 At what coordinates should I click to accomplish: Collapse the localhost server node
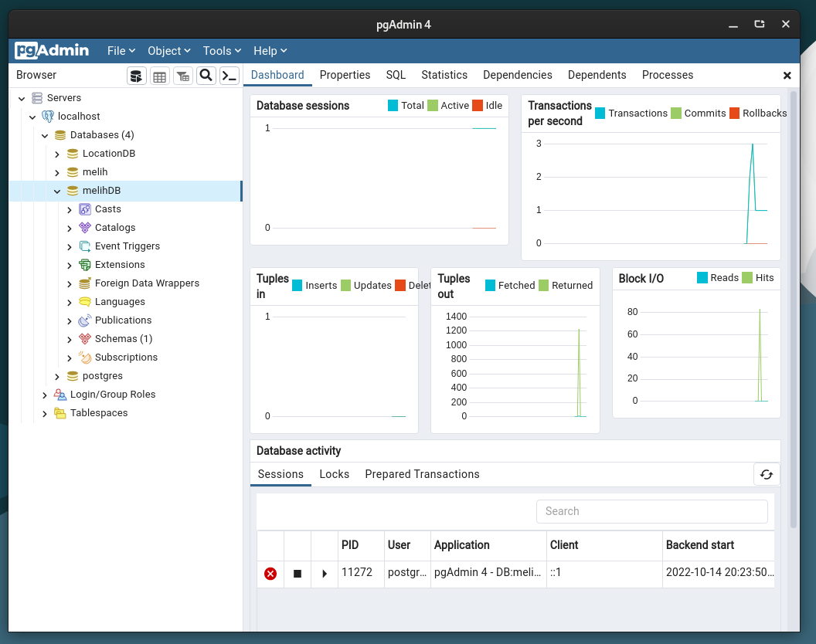click(32, 117)
